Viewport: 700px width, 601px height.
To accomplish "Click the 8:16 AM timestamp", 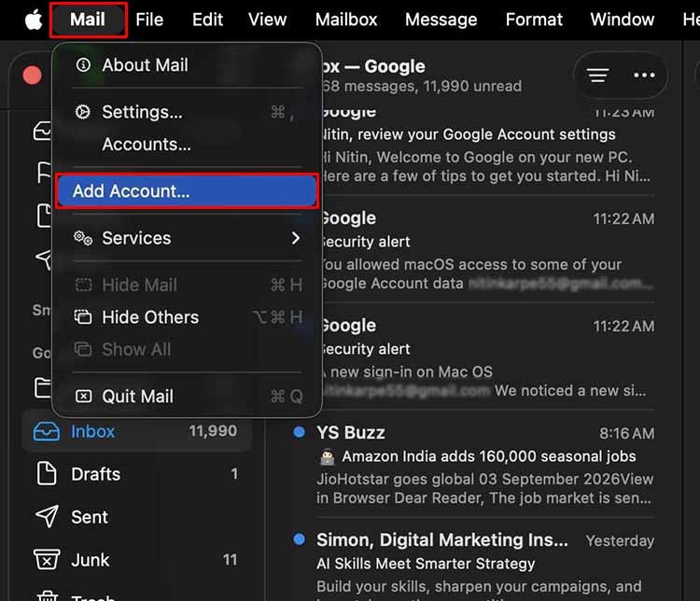I will (627, 433).
